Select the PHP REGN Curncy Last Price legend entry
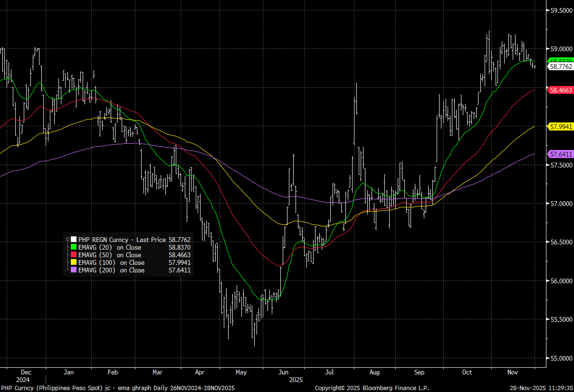 coord(122,240)
